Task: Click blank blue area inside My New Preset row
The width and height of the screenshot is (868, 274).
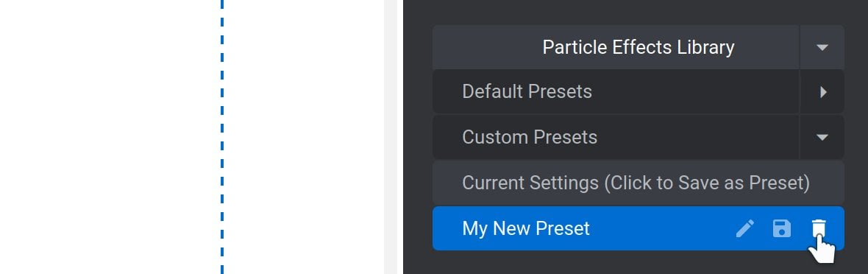Action: (x=661, y=228)
